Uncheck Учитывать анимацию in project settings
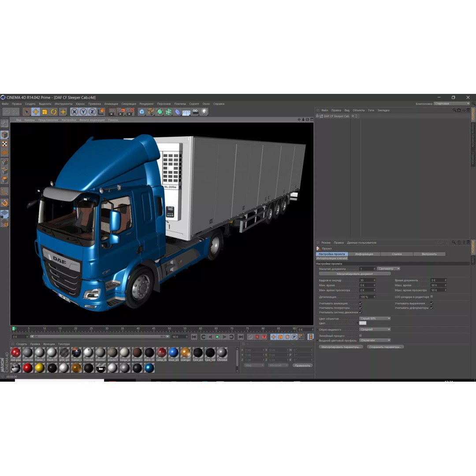Screen dimensions: 476x476 (359, 303)
